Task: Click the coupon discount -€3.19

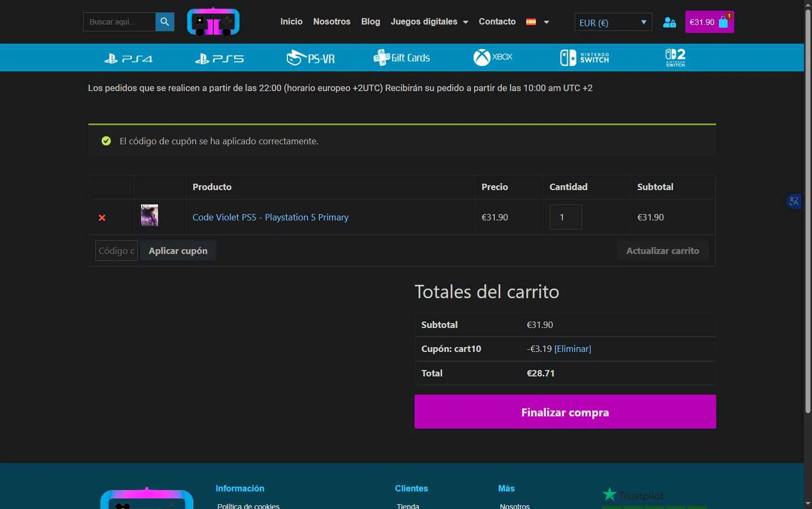Action: (x=539, y=349)
